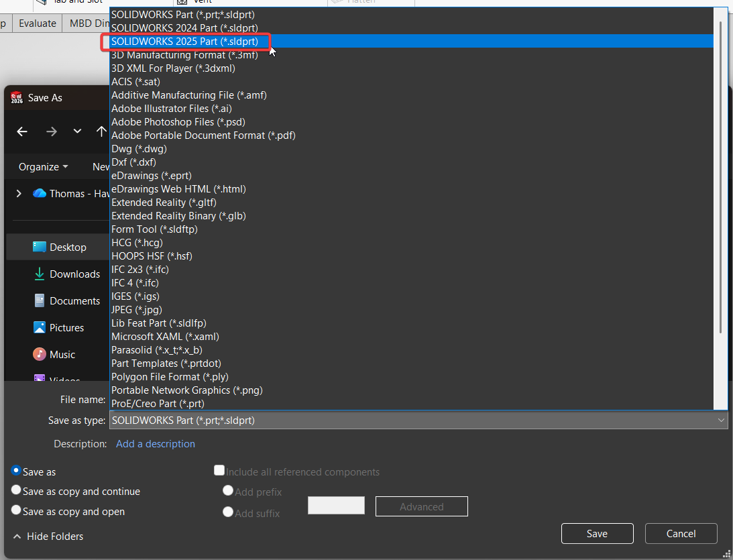Click the Pictures icon
The height and width of the screenshot is (560, 733).
40,327
